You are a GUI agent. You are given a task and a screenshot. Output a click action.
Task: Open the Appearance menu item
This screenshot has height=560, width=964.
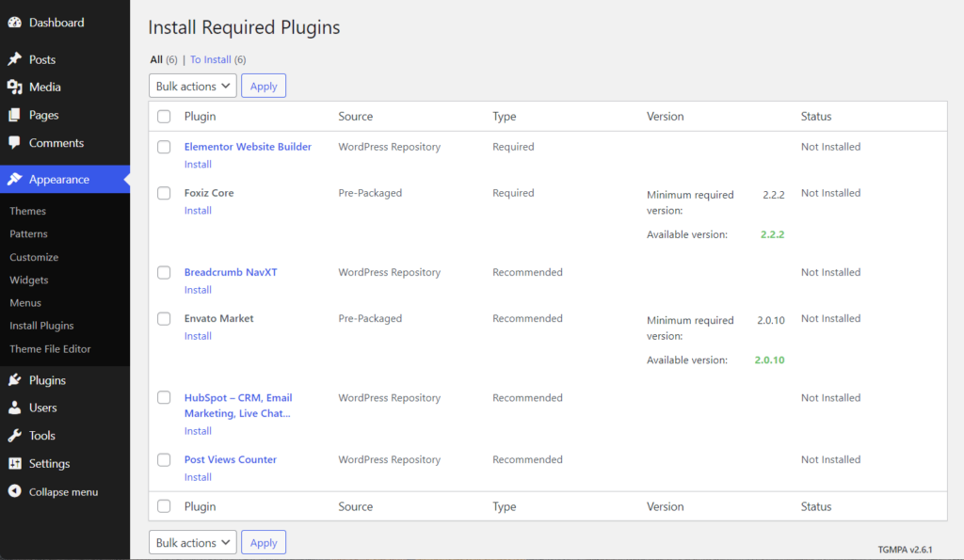tap(65, 180)
